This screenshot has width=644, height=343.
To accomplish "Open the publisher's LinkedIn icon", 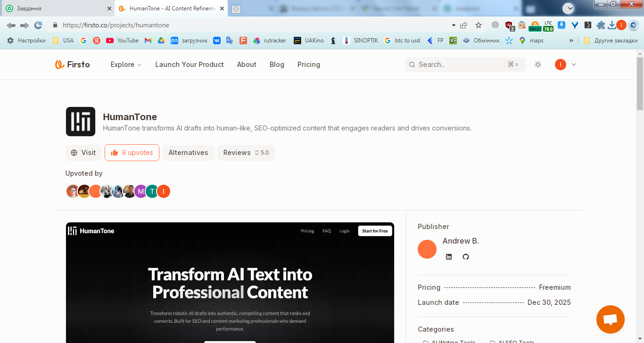I will coord(449,257).
